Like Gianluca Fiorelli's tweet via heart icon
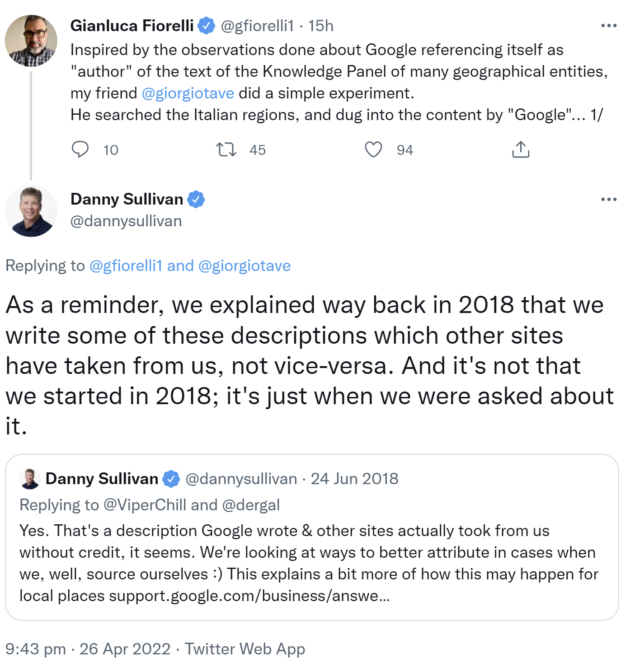The image size is (630, 672). (373, 149)
